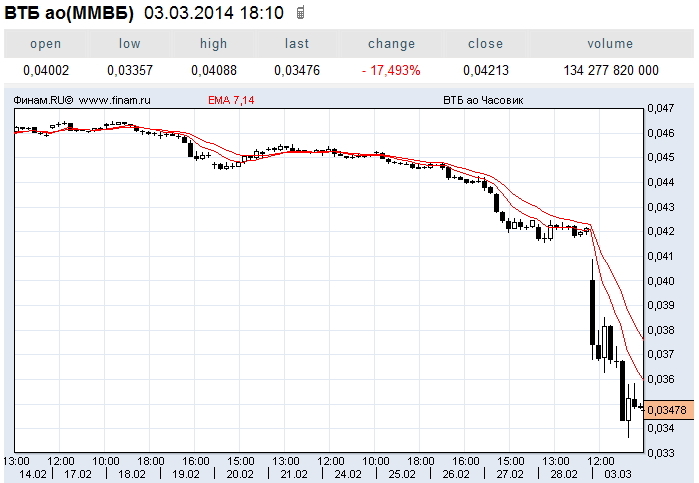
Task: Click the close value 0,04213
Action: [x=486, y=70]
